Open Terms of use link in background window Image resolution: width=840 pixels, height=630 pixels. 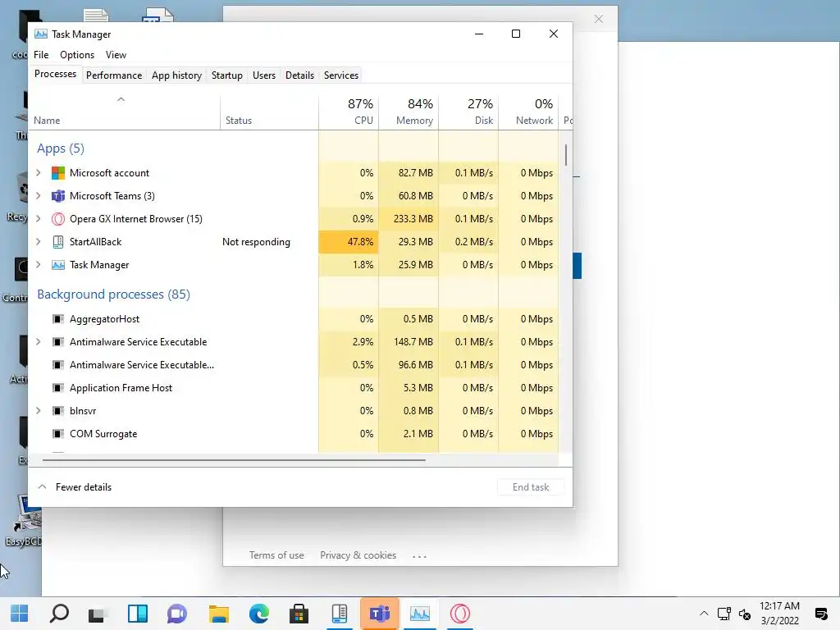(276, 555)
